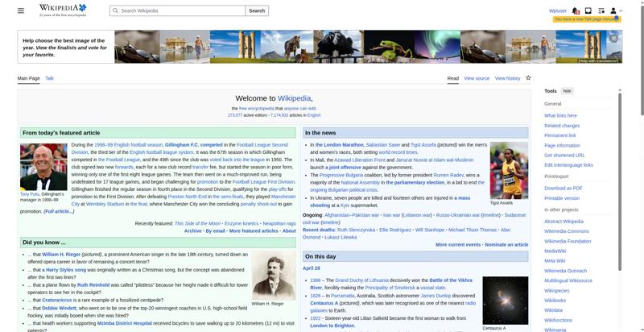Open the new Talk page message notice
The width and height of the screenshot is (644, 332).
pos(586,19)
